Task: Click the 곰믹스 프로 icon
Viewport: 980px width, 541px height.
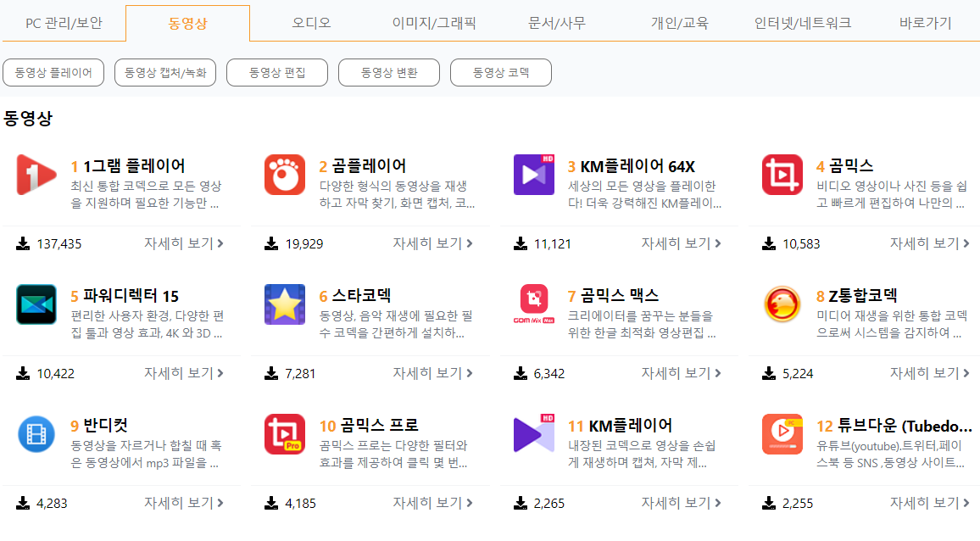Action: coord(285,433)
